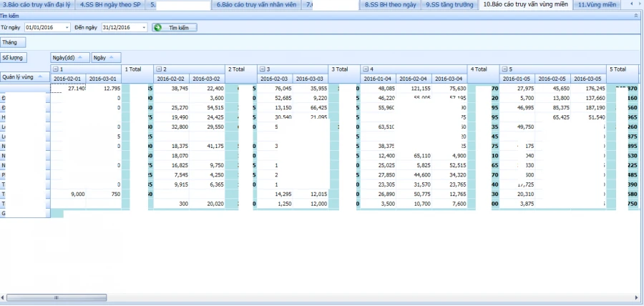Click the horizontal scrollbar left arrow
Image resolution: width=644 pixels, height=306 pixels.
click(3, 297)
